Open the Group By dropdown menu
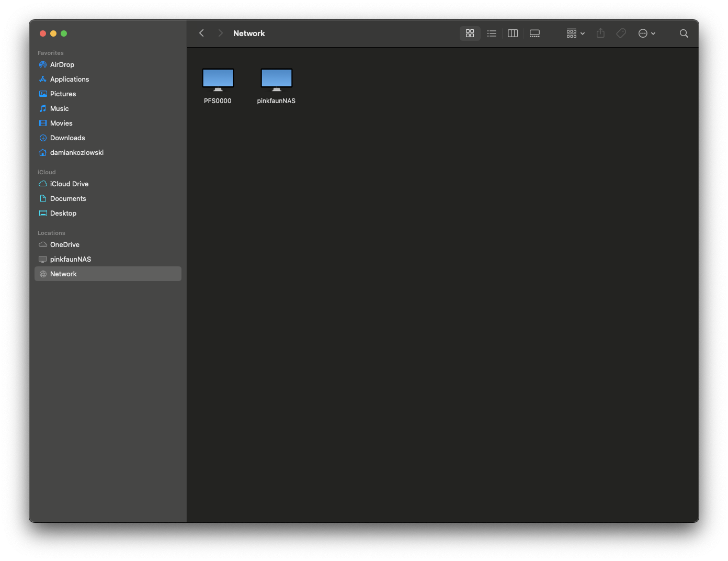 click(575, 33)
